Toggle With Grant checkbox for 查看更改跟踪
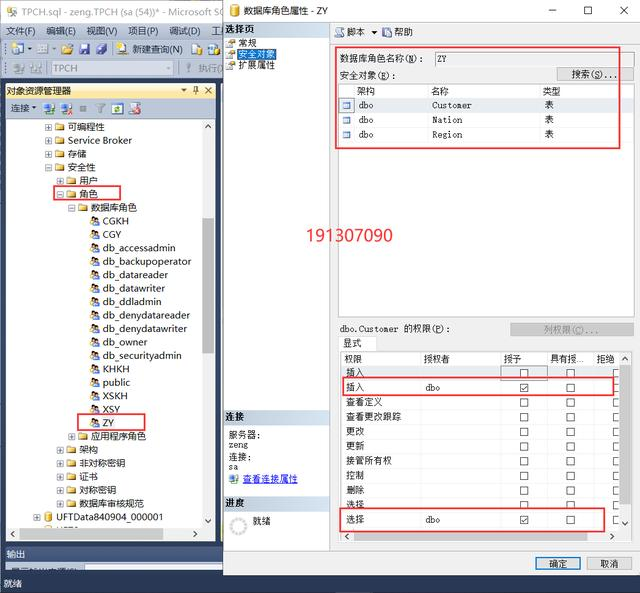The width and height of the screenshot is (640, 593). coord(571,417)
